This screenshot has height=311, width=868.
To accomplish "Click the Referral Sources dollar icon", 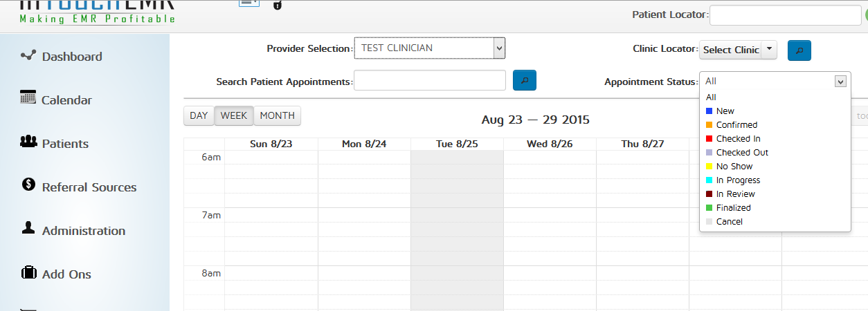I will click(28, 185).
